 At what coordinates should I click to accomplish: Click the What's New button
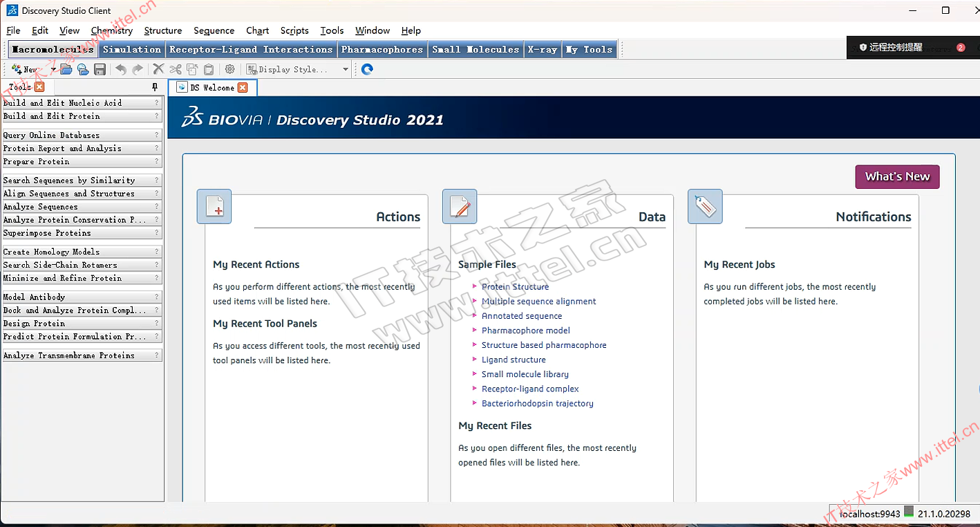click(x=897, y=176)
